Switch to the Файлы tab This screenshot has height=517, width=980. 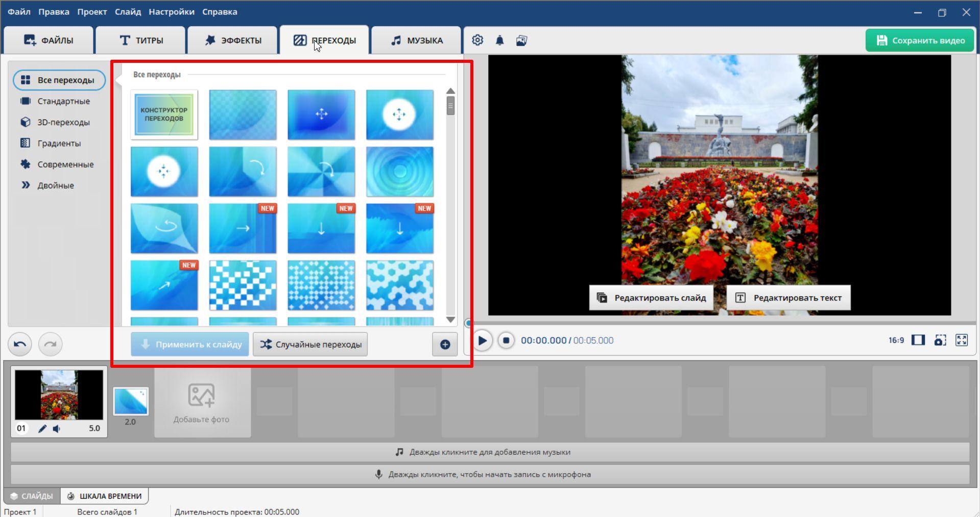coord(49,40)
